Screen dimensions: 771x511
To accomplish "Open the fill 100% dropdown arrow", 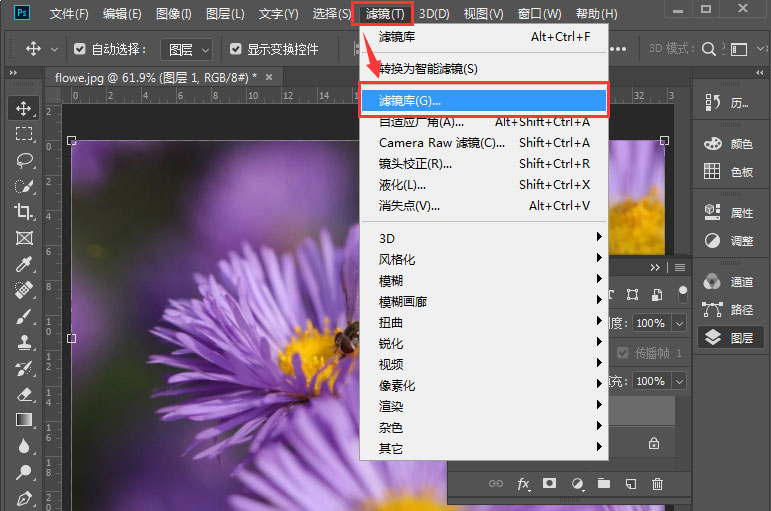I will [679, 381].
